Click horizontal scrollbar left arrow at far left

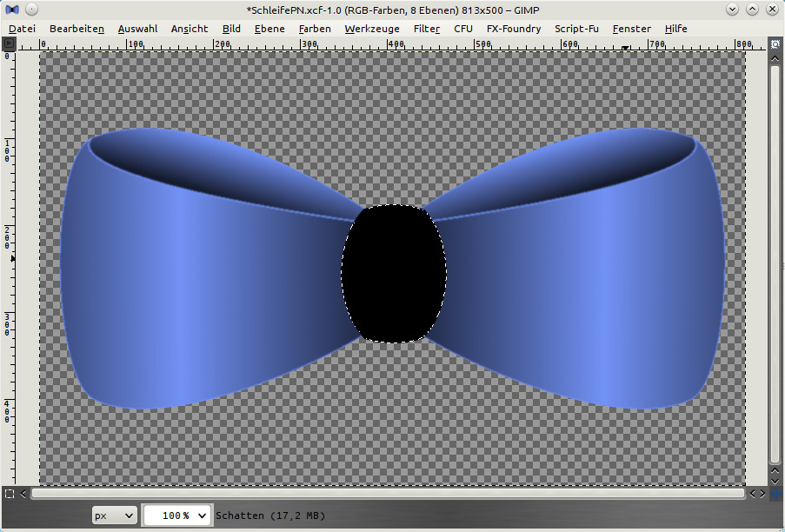[x=23, y=494]
